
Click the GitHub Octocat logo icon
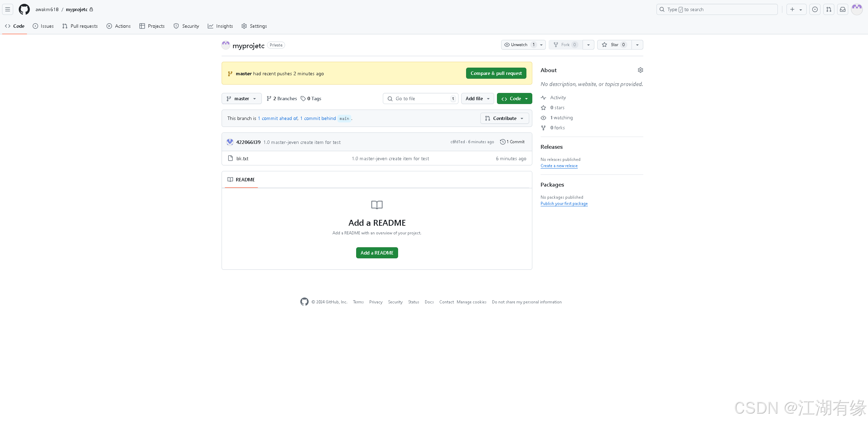click(24, 9)
